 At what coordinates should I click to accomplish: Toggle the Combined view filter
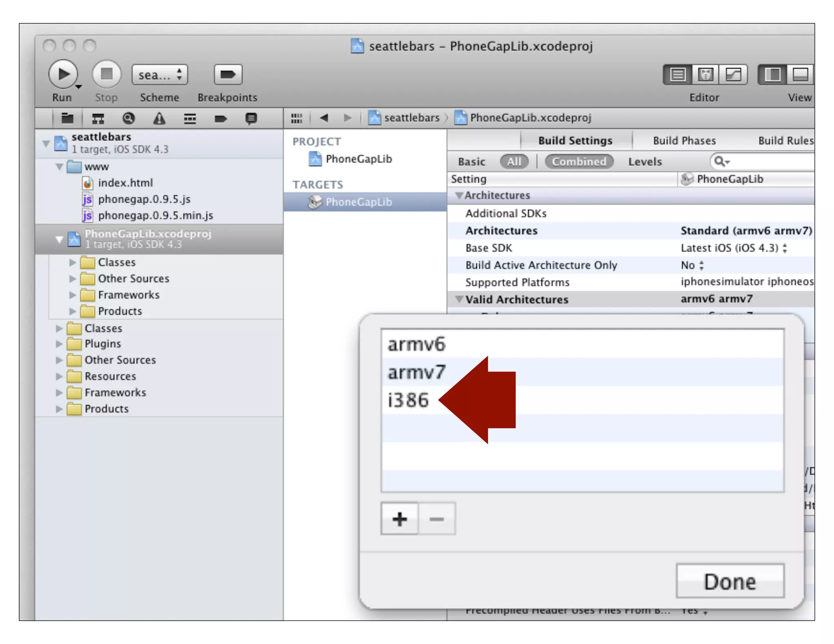pyautogui.click(x=579, y=162)
